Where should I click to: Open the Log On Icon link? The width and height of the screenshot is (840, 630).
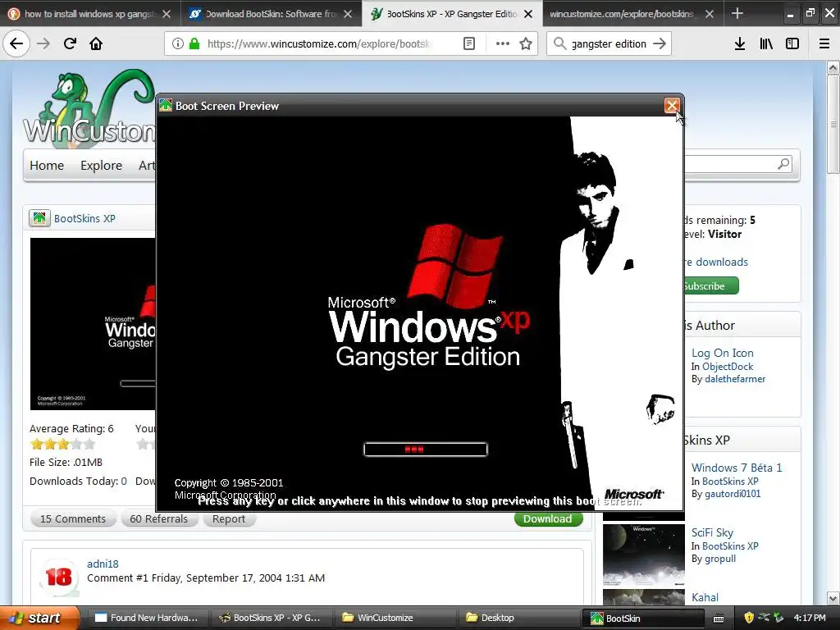pyautogui.click(x=722, y=353)
